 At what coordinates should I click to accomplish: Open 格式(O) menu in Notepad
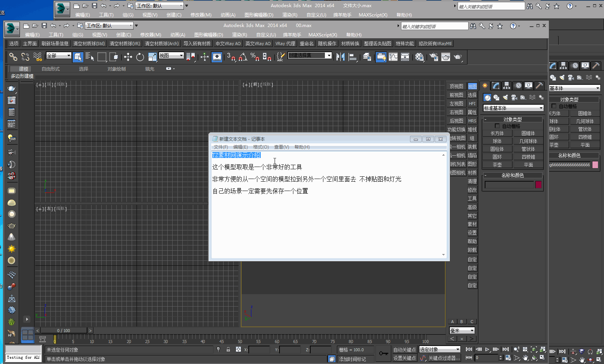click(x=261, y=147)
